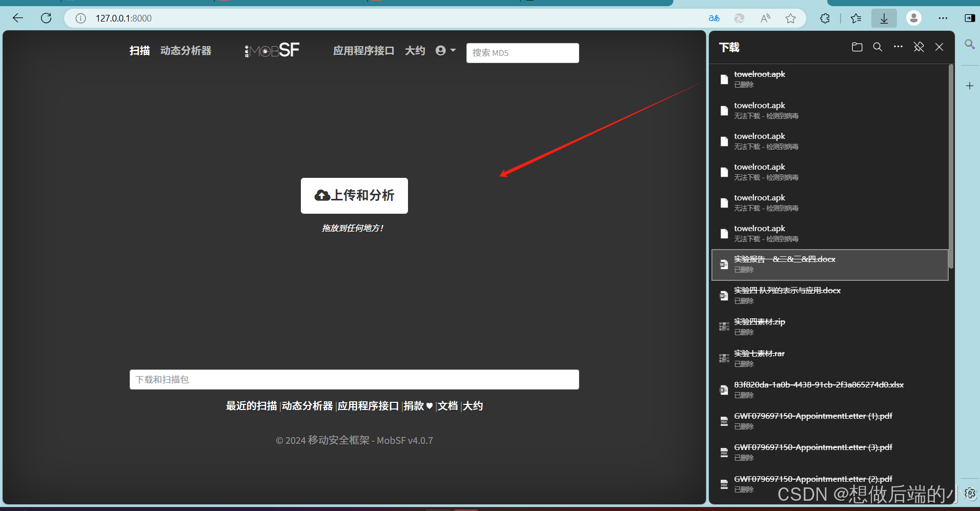This screenshot has width=980, height=511.
Task: Click the archive icon of 实验四素材.zip
Action: (x=724, y=327)
